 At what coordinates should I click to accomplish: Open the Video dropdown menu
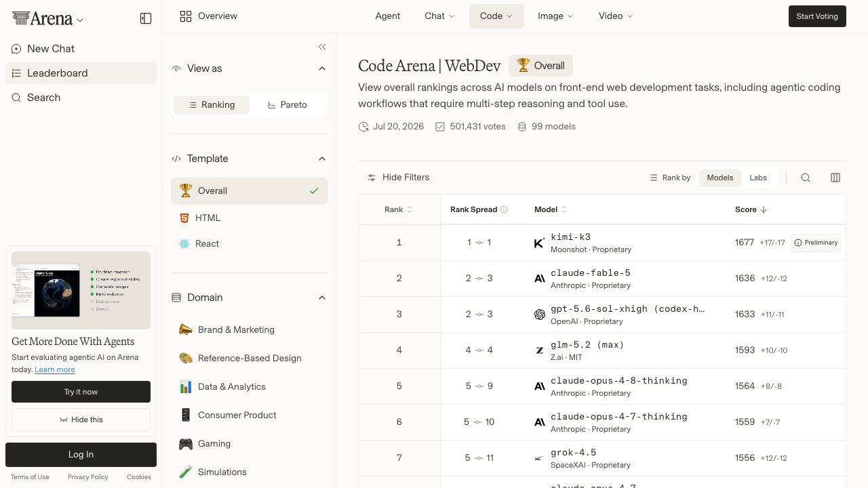point(616,16)
